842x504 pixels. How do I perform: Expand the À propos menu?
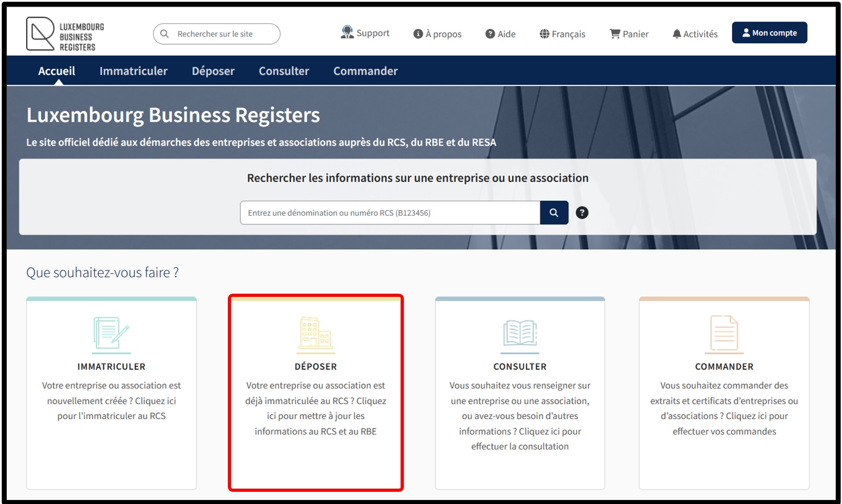437,34
